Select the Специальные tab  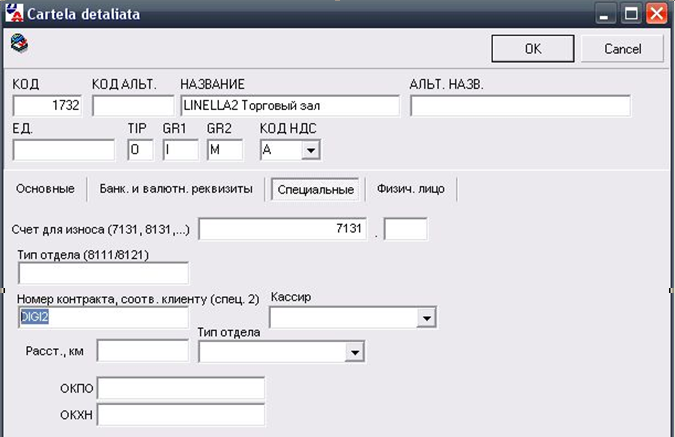(x=315, y=189)
